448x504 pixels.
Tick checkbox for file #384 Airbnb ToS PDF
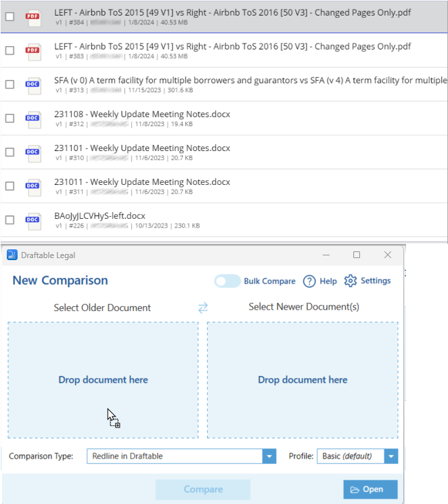(10, 16)
